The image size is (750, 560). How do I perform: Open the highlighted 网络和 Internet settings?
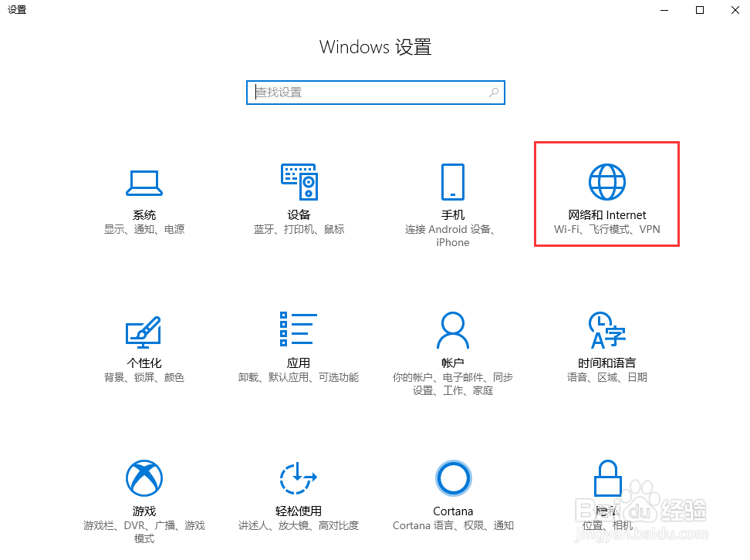(606, 193)
